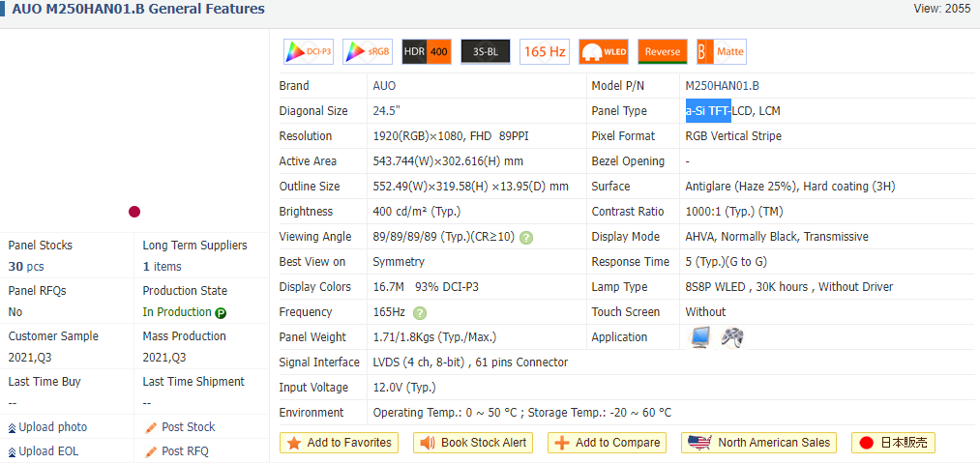
Task: Click the 1920(RGB)×1080 resolution value
Action: [451, 136]
